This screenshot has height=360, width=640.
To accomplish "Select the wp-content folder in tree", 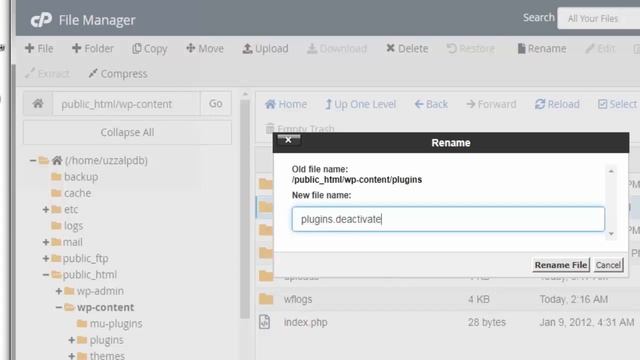I will tap(105, 307).
